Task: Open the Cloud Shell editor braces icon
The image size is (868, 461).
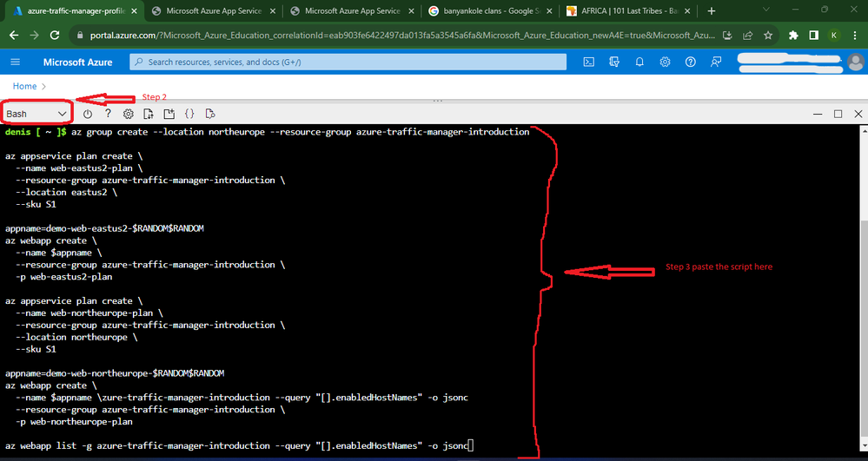Action: 189,114
